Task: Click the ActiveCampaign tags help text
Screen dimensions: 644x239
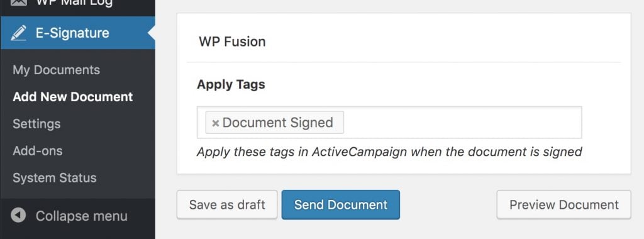Action: point(389,152)
